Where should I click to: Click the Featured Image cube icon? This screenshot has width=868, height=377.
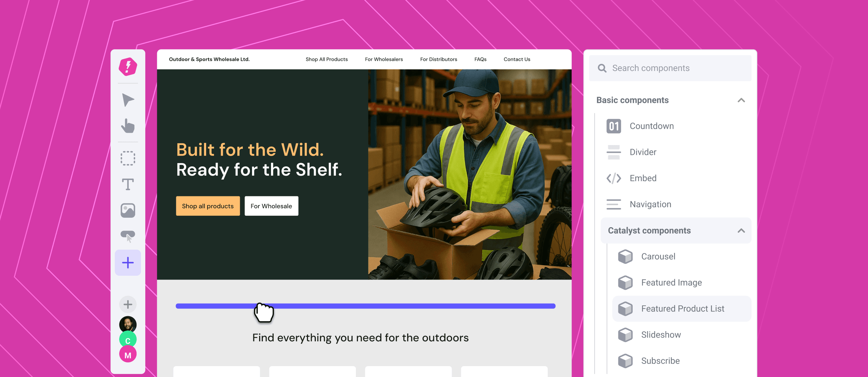[625, 283]
